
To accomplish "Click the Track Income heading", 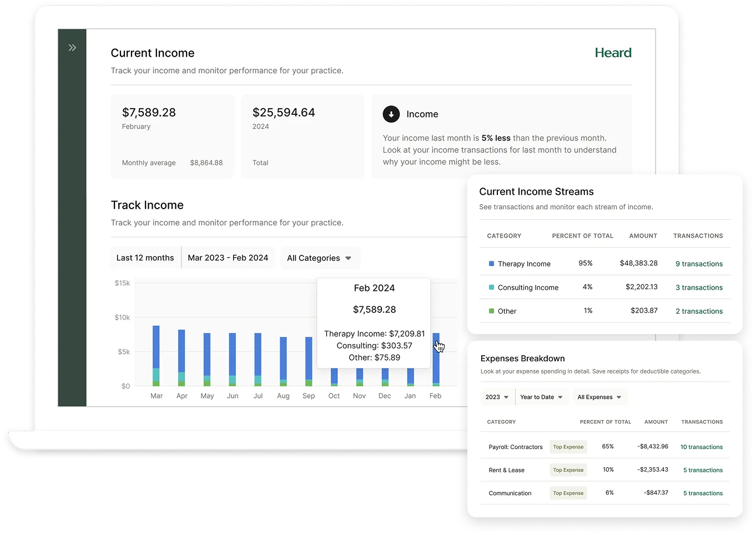I will point(147,205).
